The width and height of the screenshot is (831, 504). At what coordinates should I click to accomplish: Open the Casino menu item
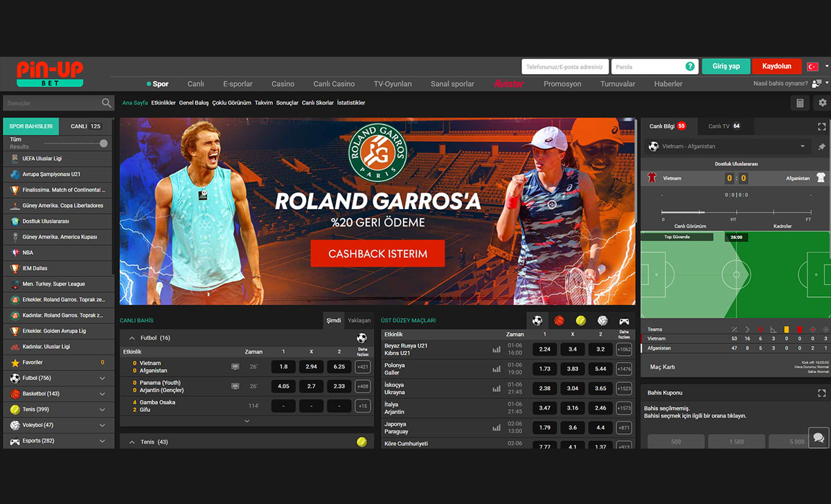point(283,84)
